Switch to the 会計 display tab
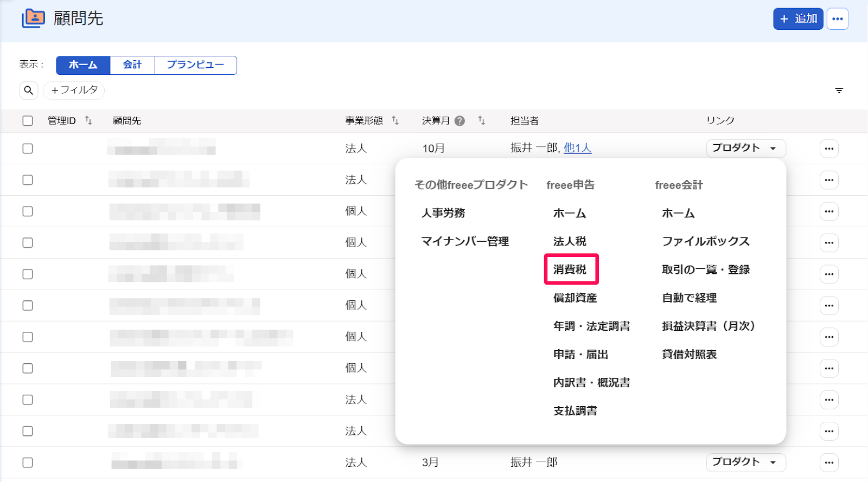The height and width of the screenshot is (482, 868). pos(132,65)
